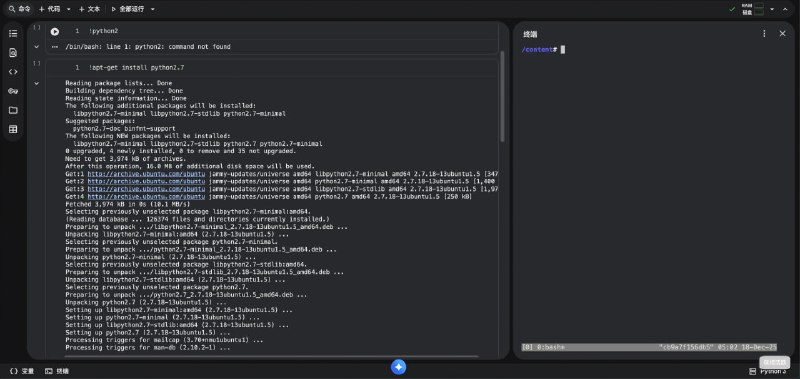Open the secrets key sidebar icon
The image size is (800, 379).
coord(13,91)
